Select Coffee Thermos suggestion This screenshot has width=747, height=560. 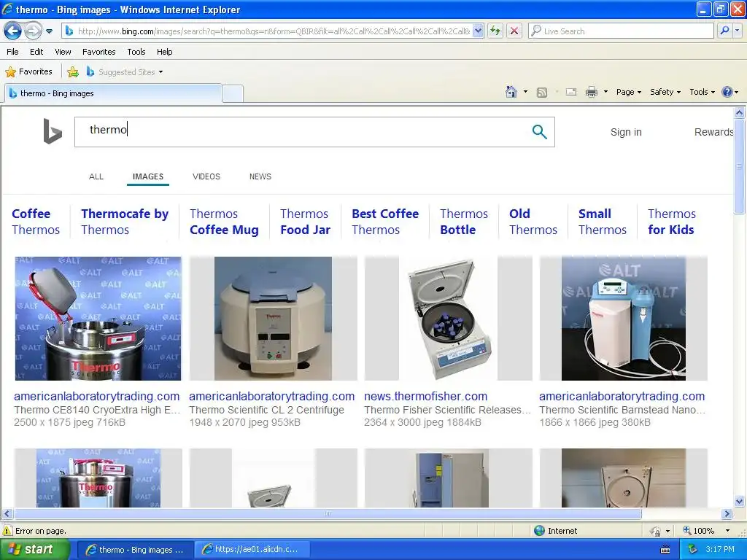click(x=36, y=222)
